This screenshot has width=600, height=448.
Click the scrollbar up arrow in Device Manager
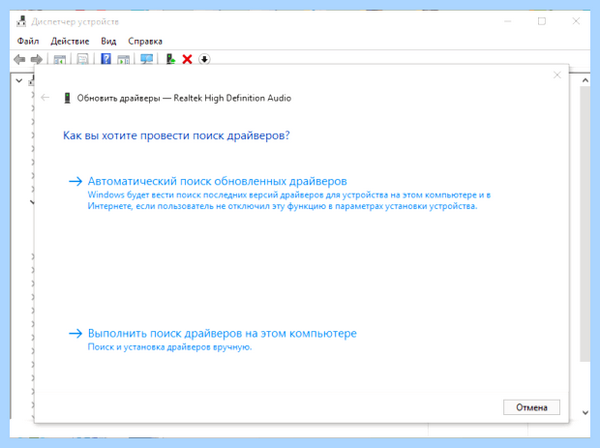coord(585,80)
